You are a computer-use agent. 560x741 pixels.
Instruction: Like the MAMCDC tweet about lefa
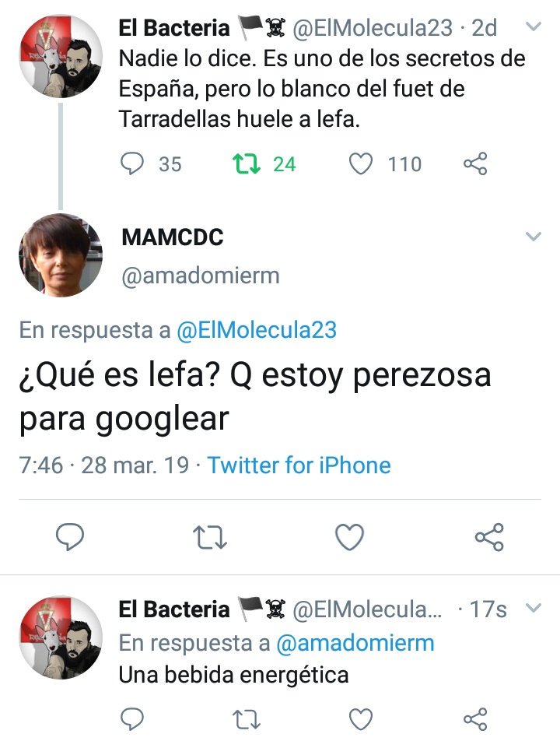(349, 537)
